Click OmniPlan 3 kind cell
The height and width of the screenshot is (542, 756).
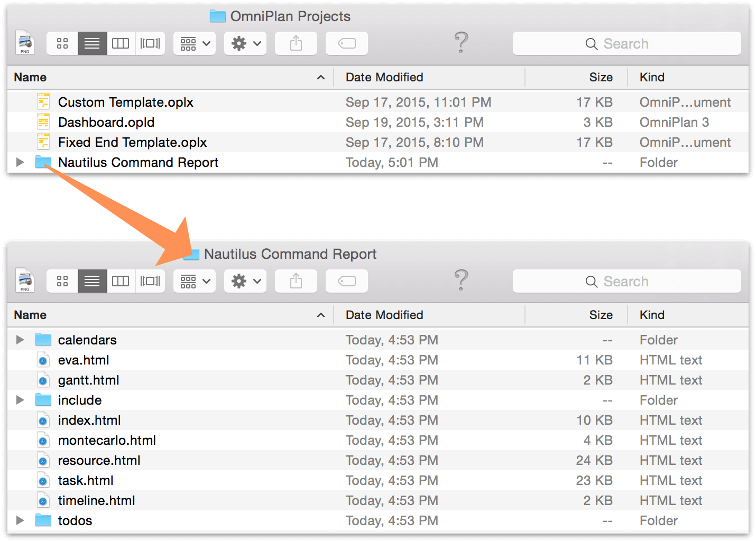674,122
